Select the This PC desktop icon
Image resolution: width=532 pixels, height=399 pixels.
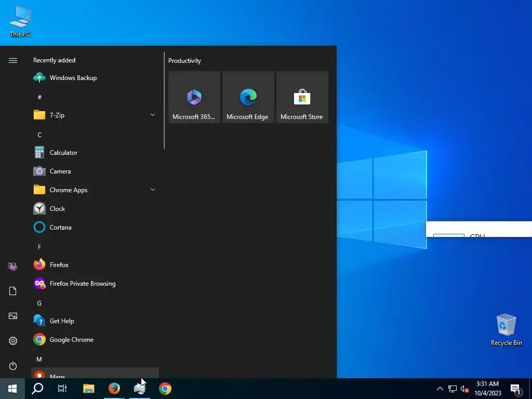pyautogui.click(x=20, y=22)
